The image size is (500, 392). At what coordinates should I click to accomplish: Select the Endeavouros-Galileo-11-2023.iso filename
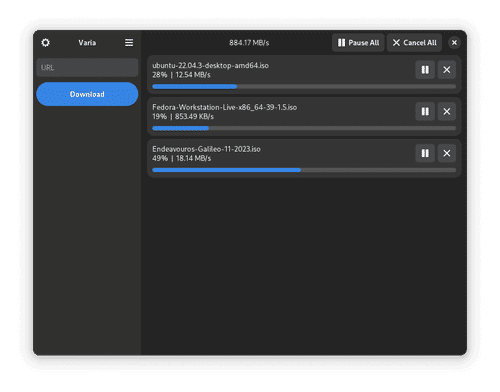(x=206, y=149)
